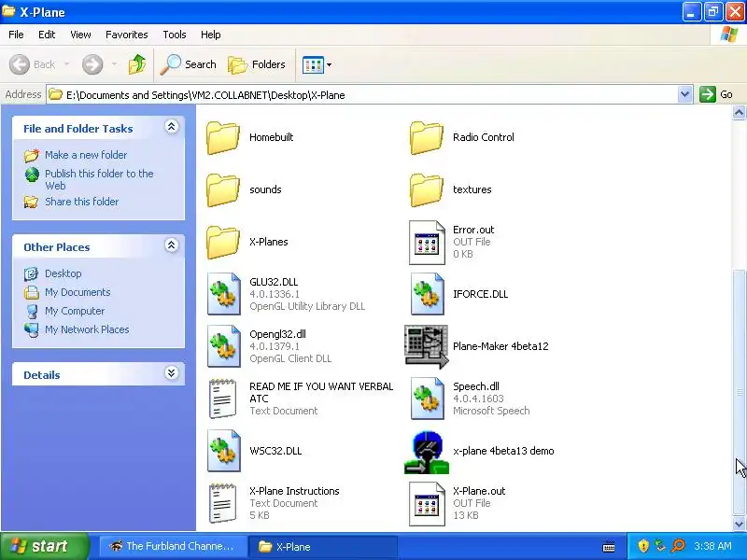Click Make a new folder link

(86, 155)
